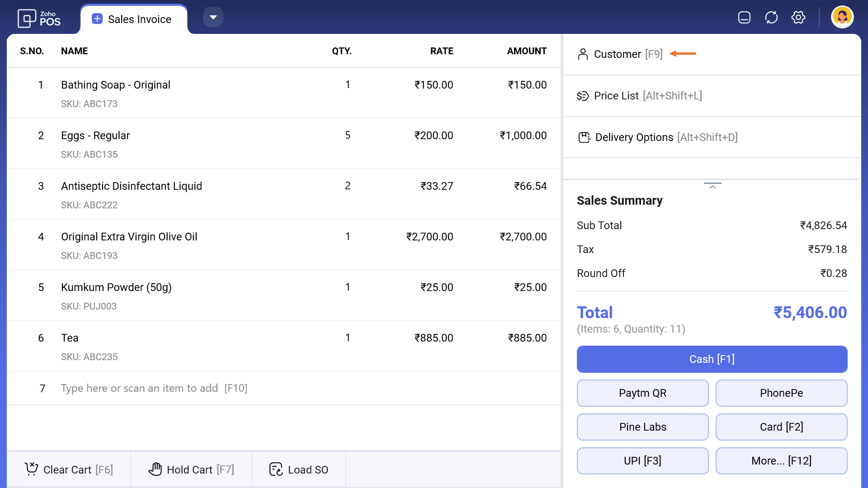Image resolution: width=868 pixels, height=488 pixels.
Task: Click the Zoho POS logo icon
Action: click(27, 19)
